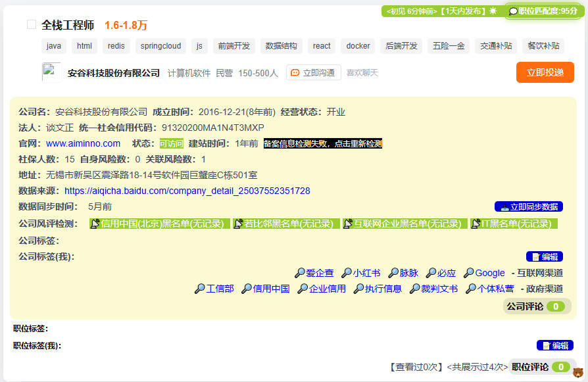
Task: Click 备案信息检测失败 to re-detect
Action: (322, 143)
